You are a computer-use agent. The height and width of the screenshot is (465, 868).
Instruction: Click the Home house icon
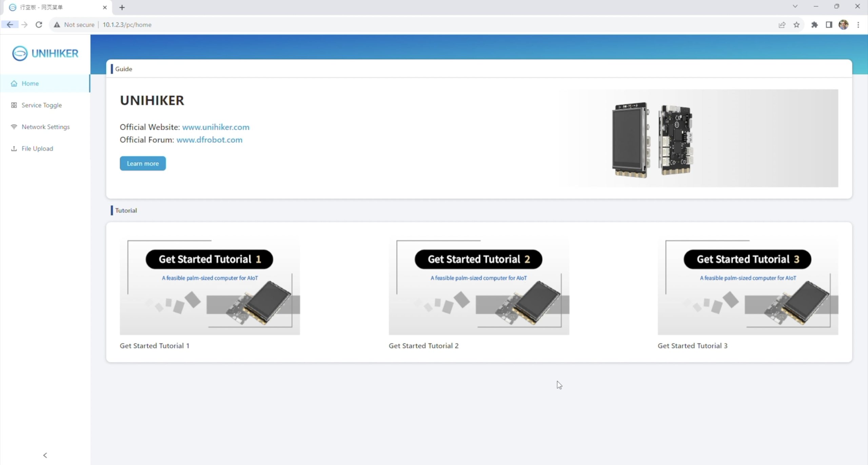14,84
